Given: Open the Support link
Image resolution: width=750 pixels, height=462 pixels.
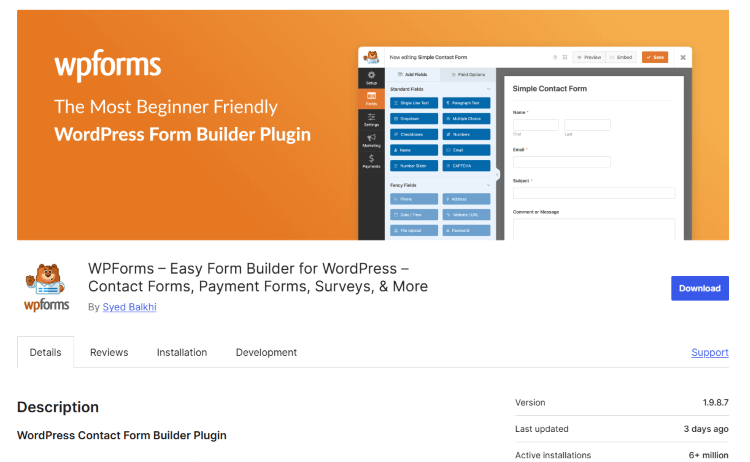Looking at the screenshot, I should [710, 352].
